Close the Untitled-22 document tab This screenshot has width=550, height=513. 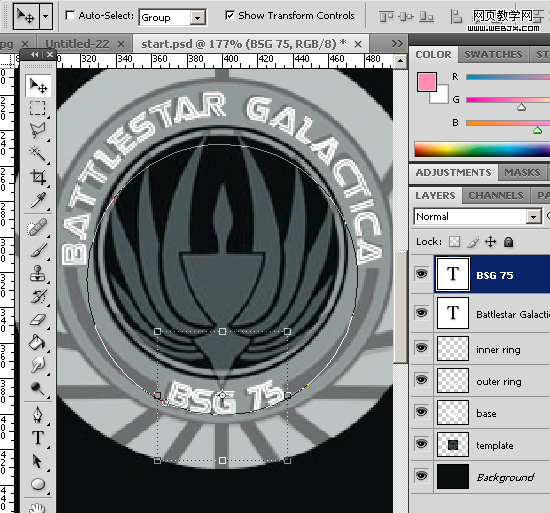(x=121, y=44)
